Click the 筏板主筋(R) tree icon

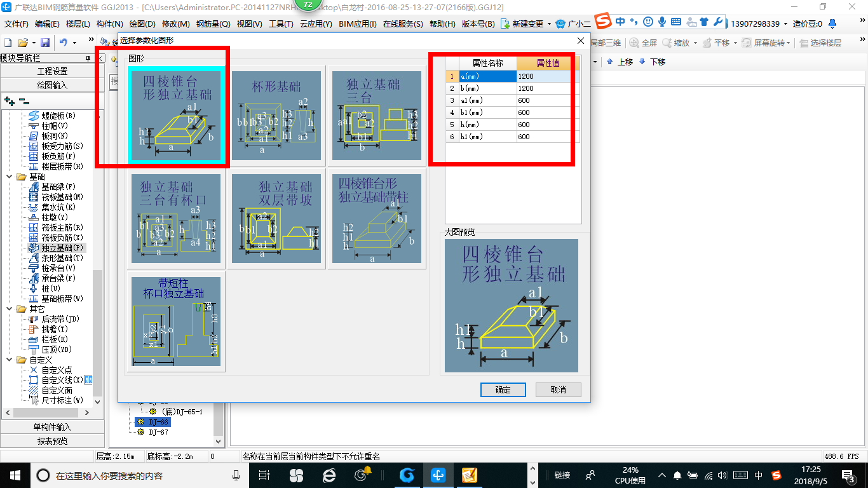[34, 227]
